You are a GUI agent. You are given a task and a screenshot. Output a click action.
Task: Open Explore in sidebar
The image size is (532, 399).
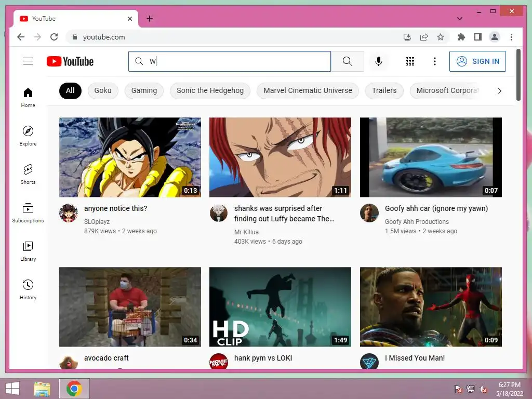tap(28, 136)
